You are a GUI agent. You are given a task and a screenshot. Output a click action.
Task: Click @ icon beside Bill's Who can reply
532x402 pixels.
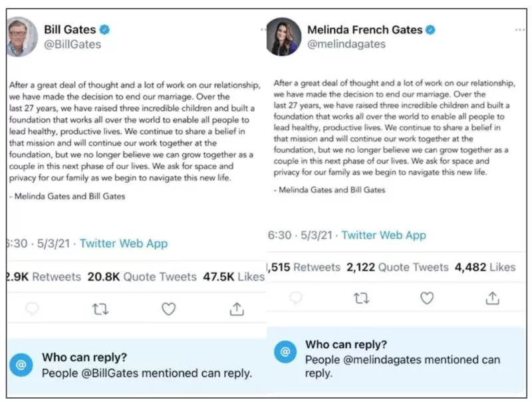tap(21, 365)
